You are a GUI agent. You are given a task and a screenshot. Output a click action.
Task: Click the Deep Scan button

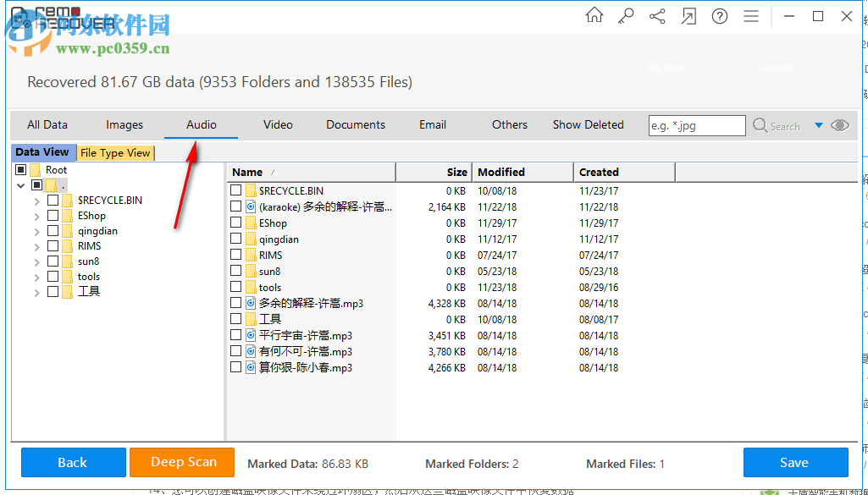pos(181,463)
